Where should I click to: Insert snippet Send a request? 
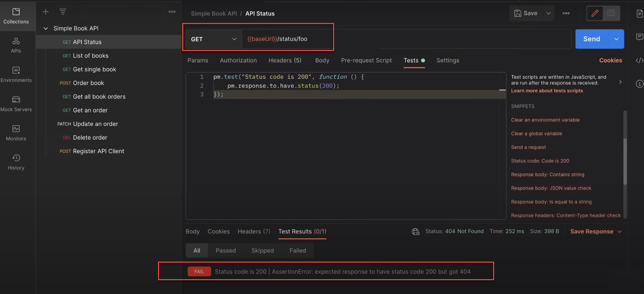528,147
